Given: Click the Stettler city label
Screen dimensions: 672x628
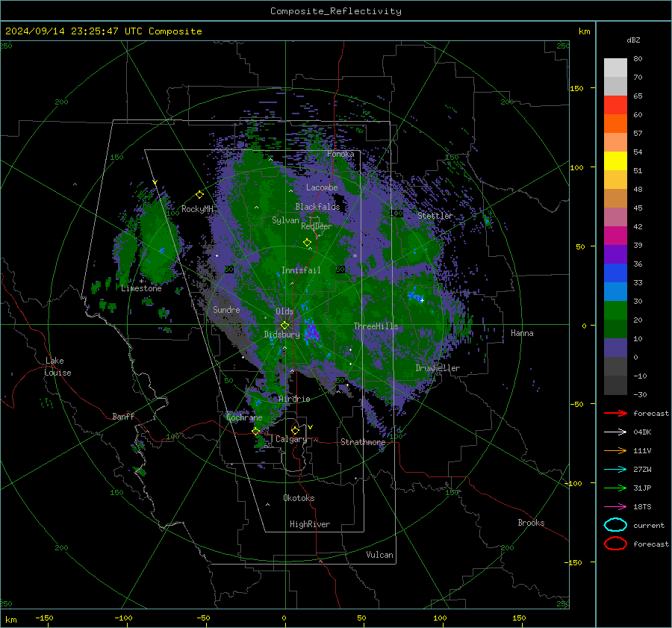Looking at the screenshot, I should 435,216.
